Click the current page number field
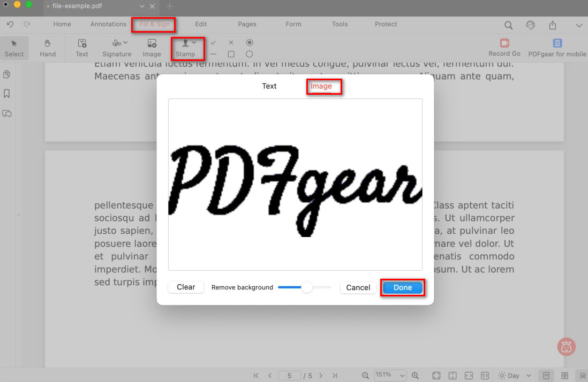 pyautogui.click(x=289, y=375)
